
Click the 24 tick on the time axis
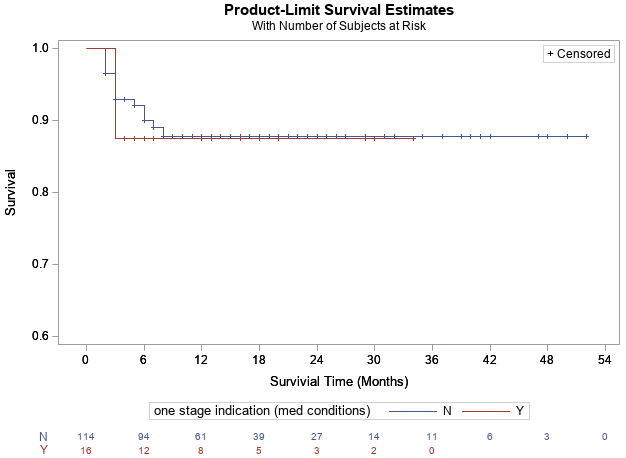coord(317,358)
